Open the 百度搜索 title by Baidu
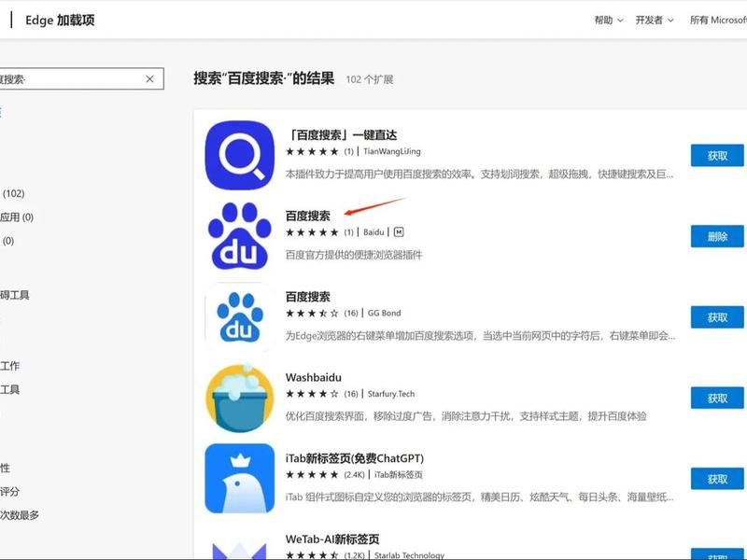Screen dimensions: 747x560 tap(308, 217)
